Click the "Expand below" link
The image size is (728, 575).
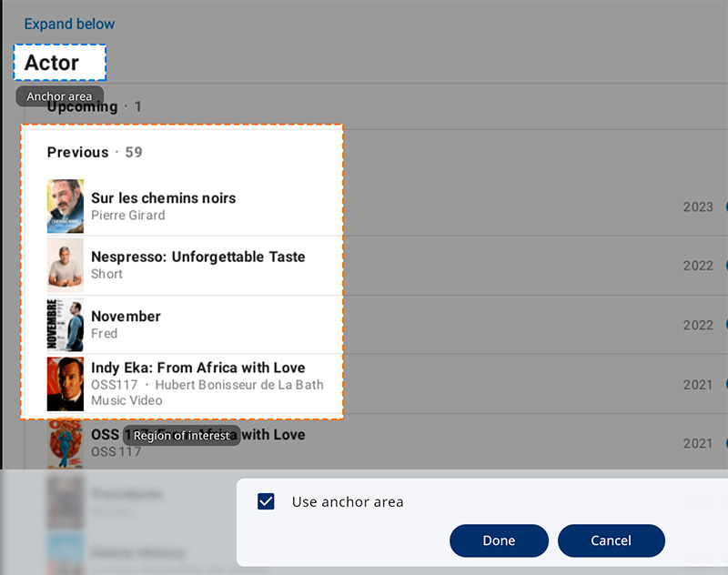[x=69, y=24]
